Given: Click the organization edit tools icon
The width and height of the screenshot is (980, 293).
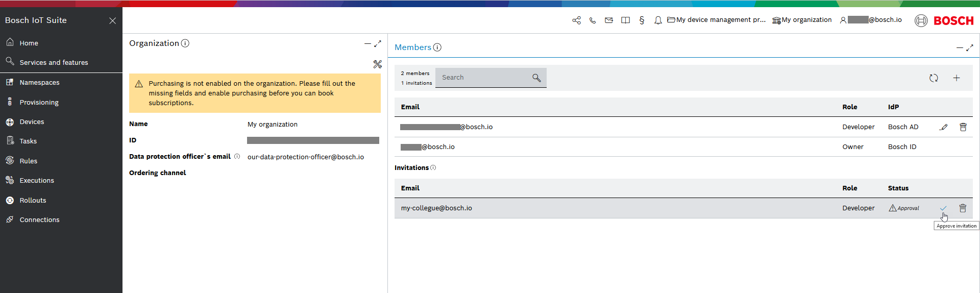Looking at the screenshot, I should pyautogui.click(x=377, y=64).
